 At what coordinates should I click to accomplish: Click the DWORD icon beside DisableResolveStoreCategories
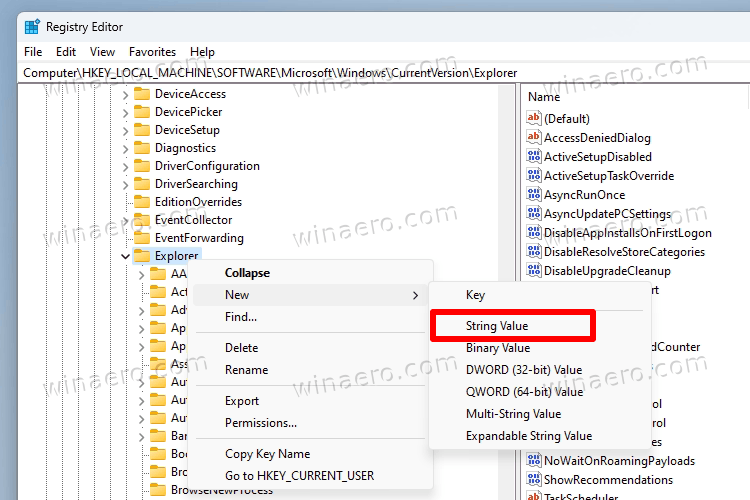533,251
